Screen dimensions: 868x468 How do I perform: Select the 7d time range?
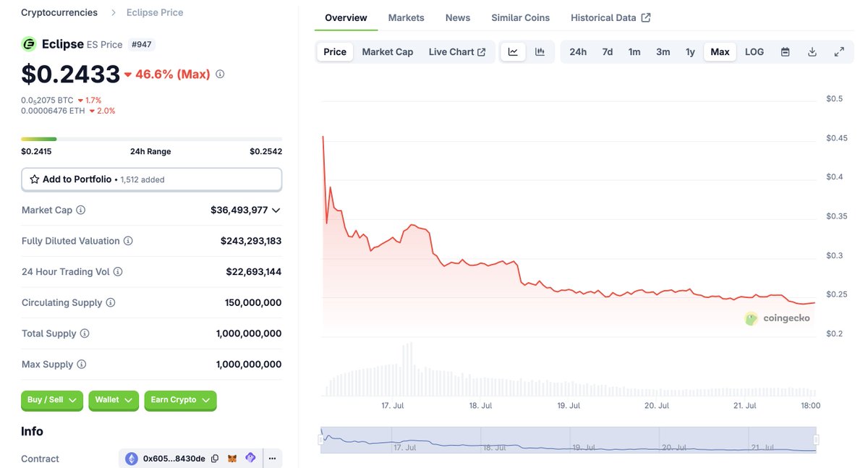point(608,52)
